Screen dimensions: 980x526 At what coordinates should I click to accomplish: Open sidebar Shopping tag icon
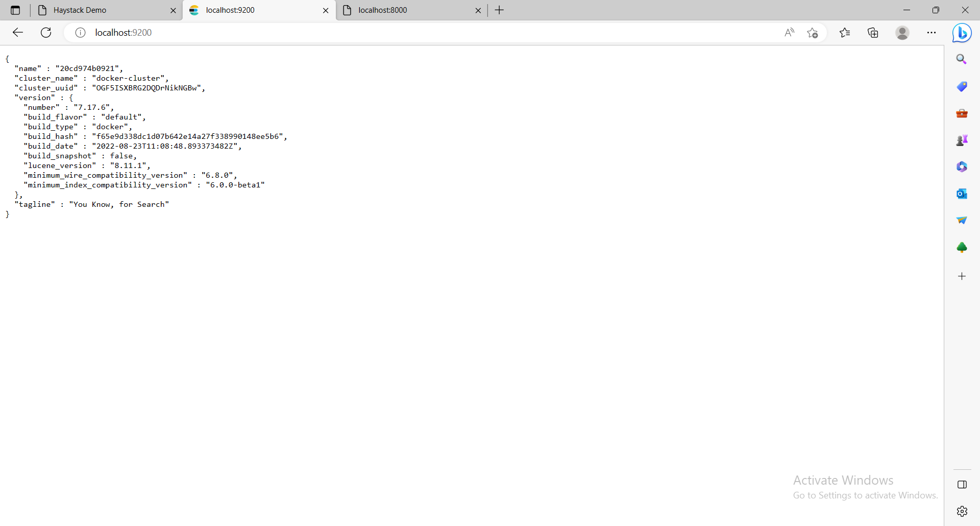(x=962, y=86)
